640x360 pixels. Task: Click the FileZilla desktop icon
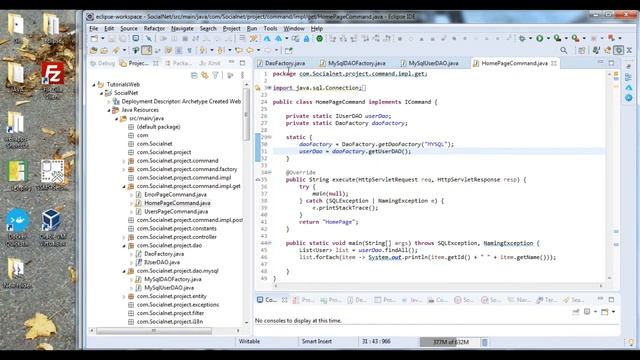52,80
